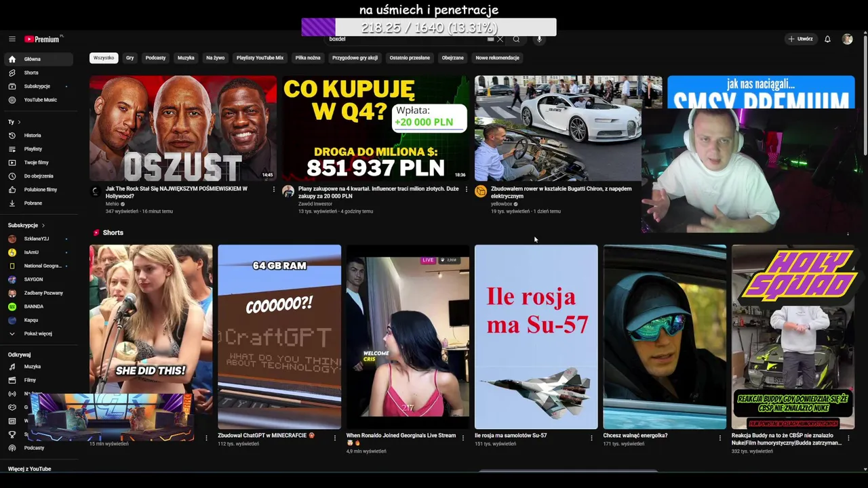Open National Geographic channel subscription

[42, 266]
